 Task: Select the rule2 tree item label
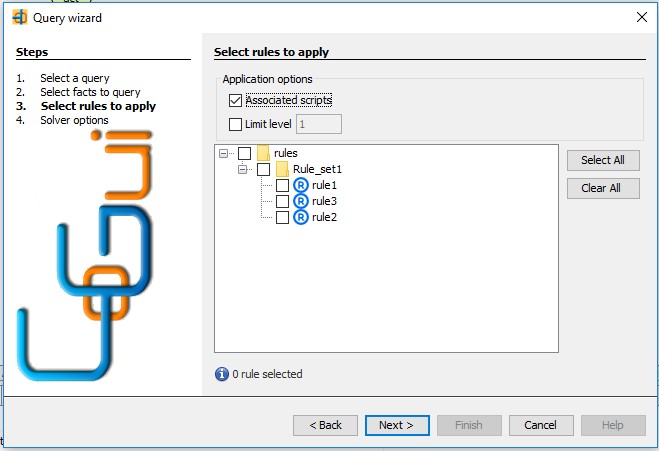tap(324, 217)
